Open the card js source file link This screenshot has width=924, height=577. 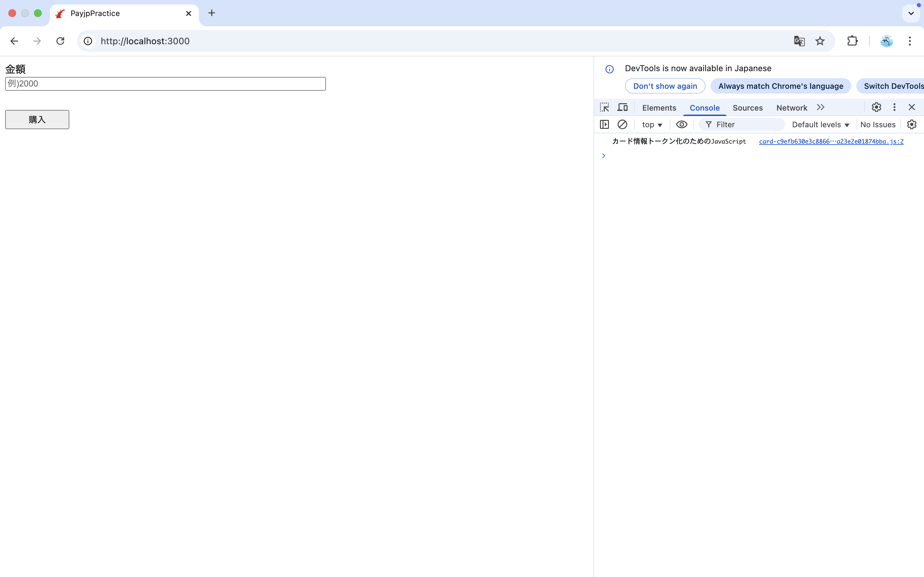click(x=831, y=142)
